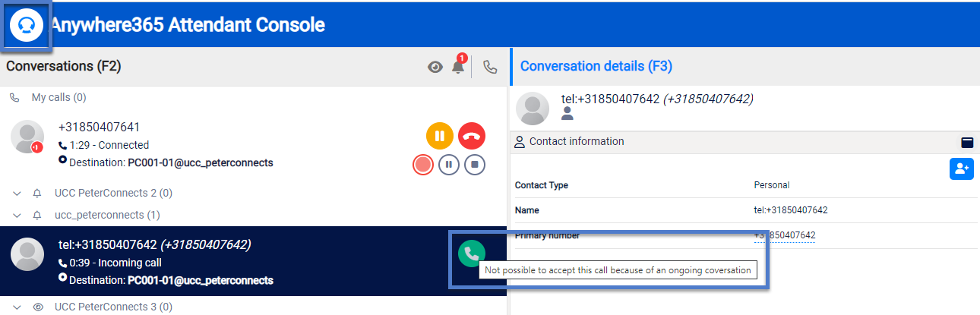The width and height of the screenshot is (980, 315).
Task: Click the Anywhere365 headset logo icon
Action: pyautogui.click(x=27, y=25)
